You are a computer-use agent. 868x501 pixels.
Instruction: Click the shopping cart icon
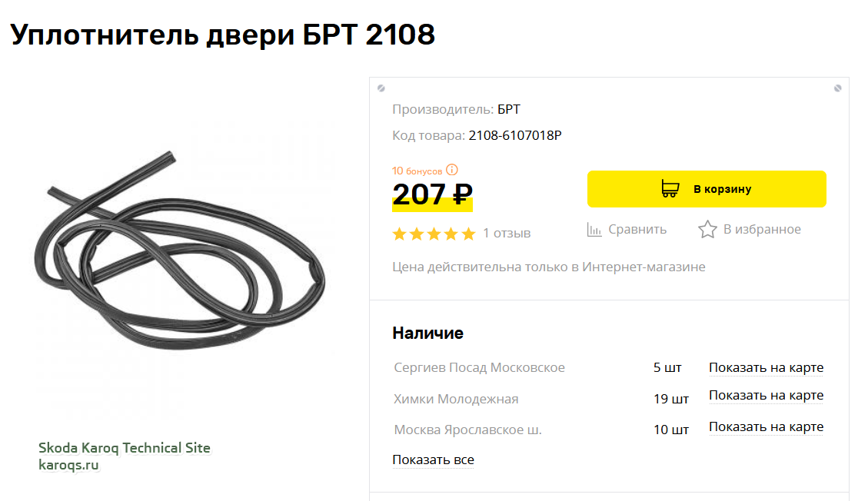(670, 189)
